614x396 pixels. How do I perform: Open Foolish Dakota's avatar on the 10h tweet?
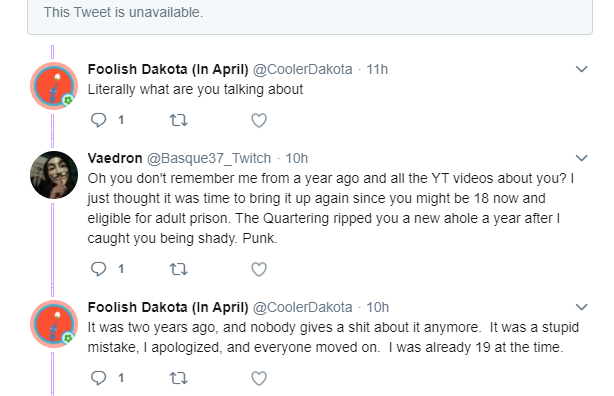[54, 324]
